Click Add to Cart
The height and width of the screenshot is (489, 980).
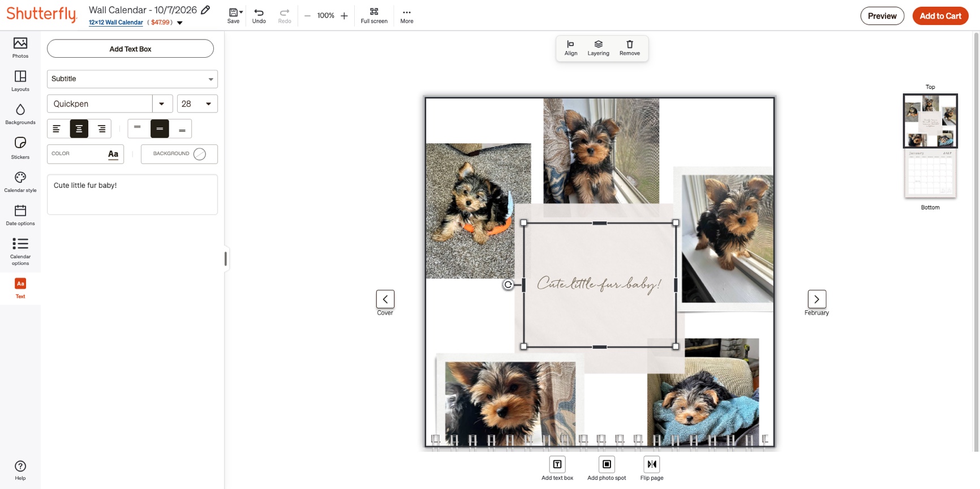click(x=940, y=16)
